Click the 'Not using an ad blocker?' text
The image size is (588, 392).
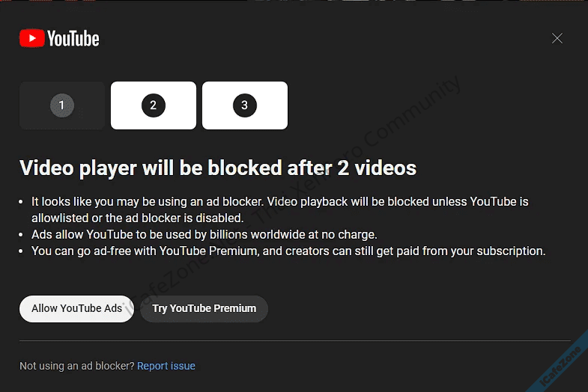pos(77,366)
